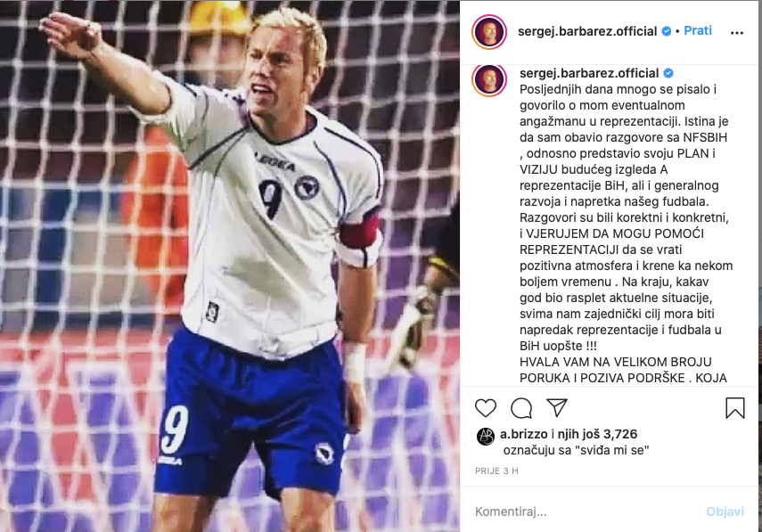This screenshot has width=762, height=532.
Task: Click the caption profile avatar
Action: tap(489, 78)
